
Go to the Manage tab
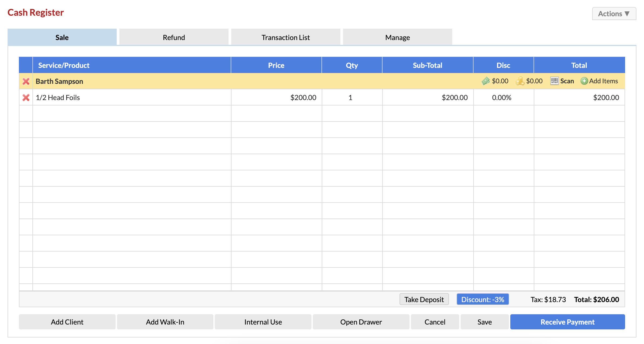coord(397,37)
